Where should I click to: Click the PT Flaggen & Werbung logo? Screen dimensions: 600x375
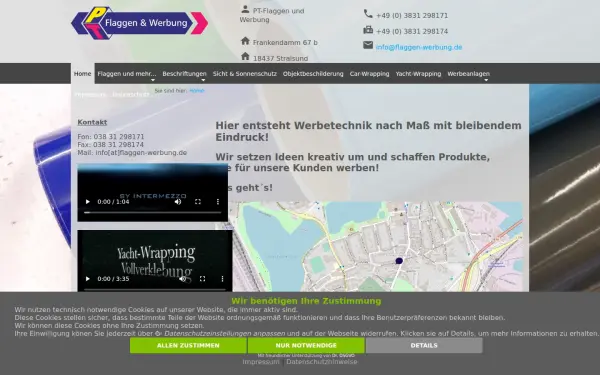coord(140,23)
